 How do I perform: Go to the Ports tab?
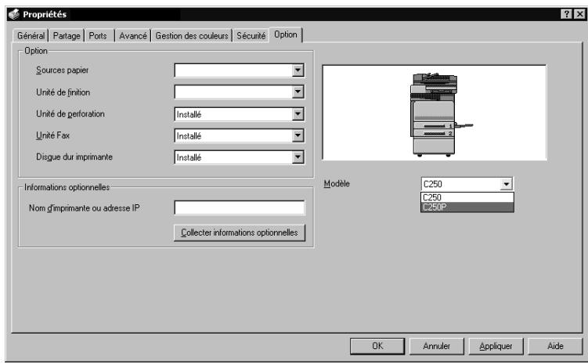pos(98,35)
